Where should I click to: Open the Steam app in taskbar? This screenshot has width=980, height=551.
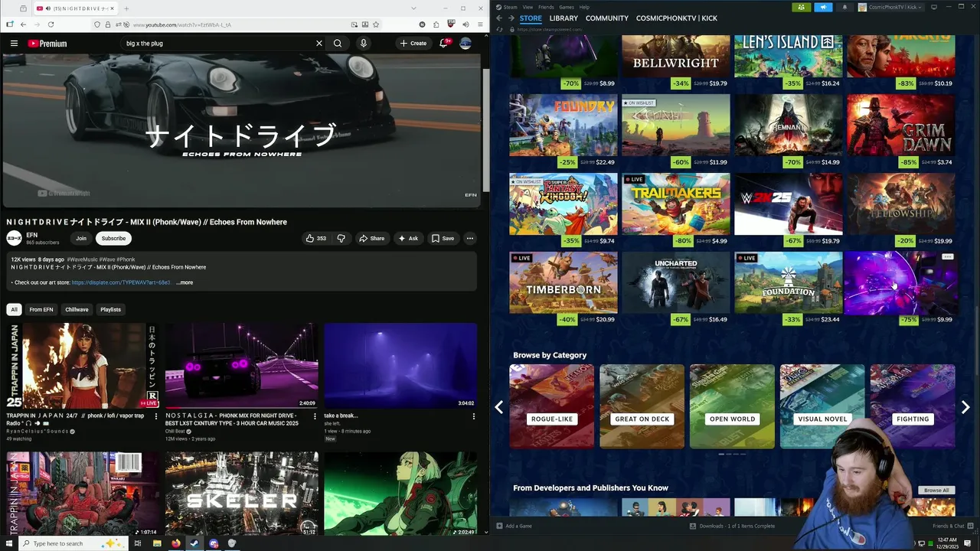click(x=194, y=543)
